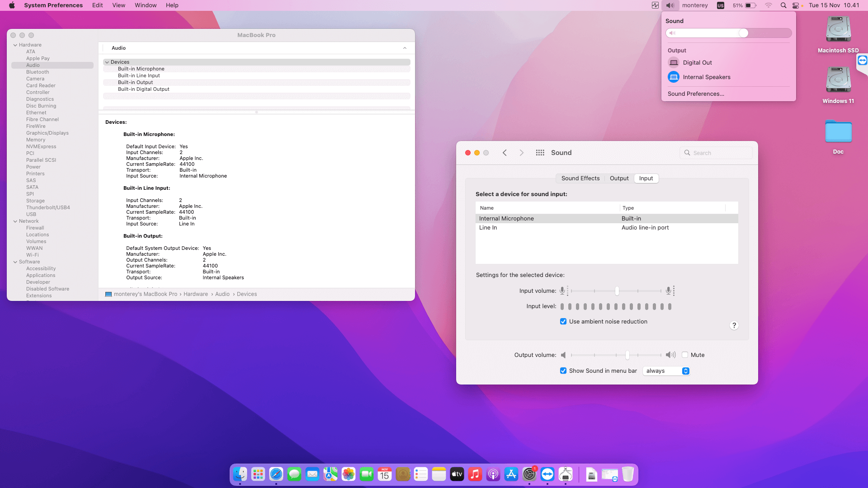Collapse the Network section in sidebar
868x488 pixels.
pos(15,221)
